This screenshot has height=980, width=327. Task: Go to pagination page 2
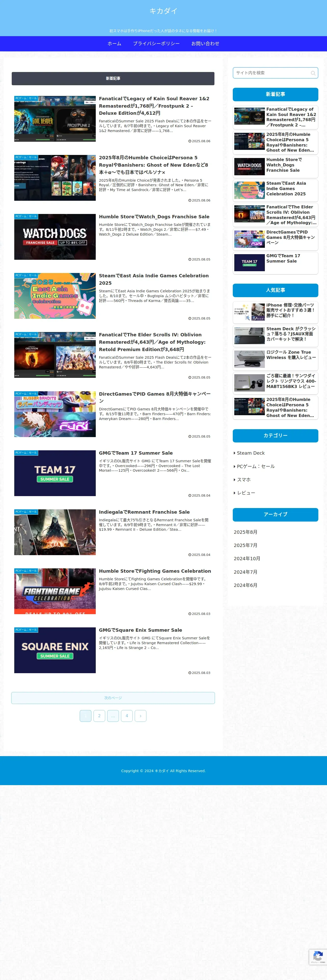tap(99, 716)
